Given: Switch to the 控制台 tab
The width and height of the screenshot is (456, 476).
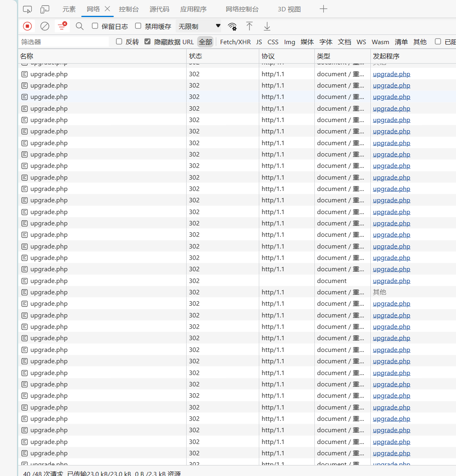Looking at the screenshot, I should pyautogui.click(x=129, y=9).
